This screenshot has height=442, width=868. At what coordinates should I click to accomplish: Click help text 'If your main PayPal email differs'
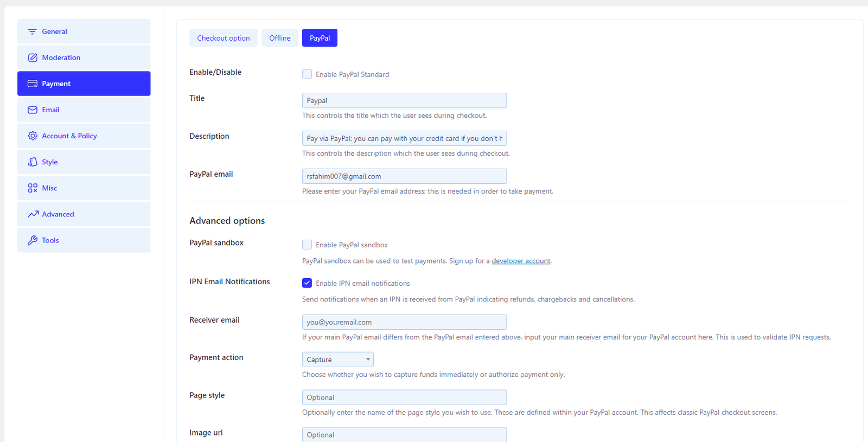coord(566,337)
